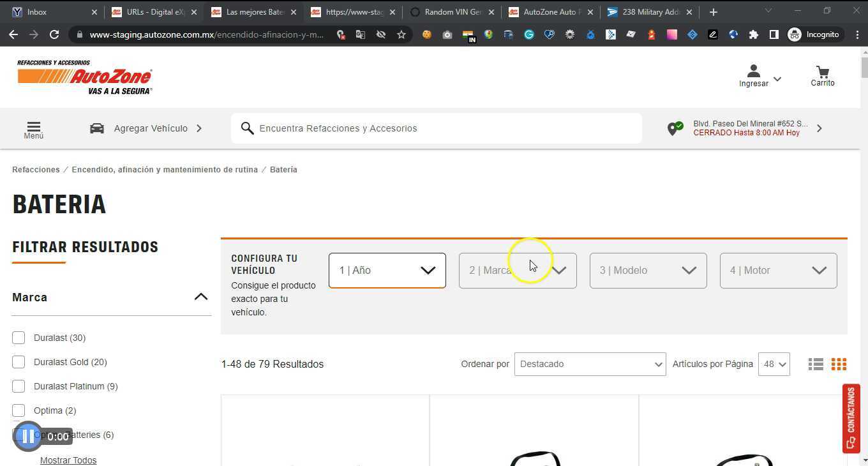Click the Ingresar account icon

pyautogui.click(x=753, y=71)
